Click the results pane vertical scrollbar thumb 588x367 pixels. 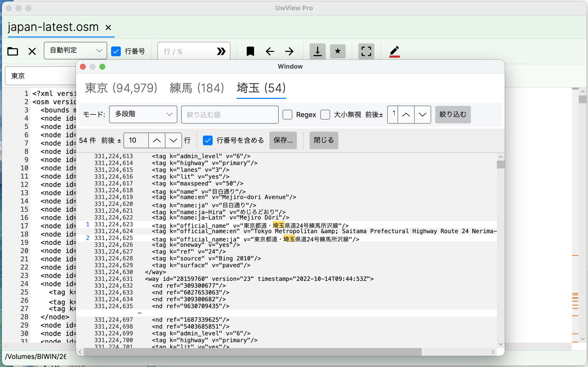pos(501,165)
